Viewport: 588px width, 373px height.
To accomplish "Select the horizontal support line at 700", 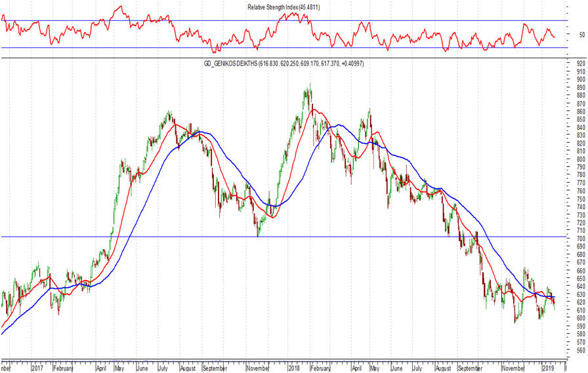I will [283, 237].
